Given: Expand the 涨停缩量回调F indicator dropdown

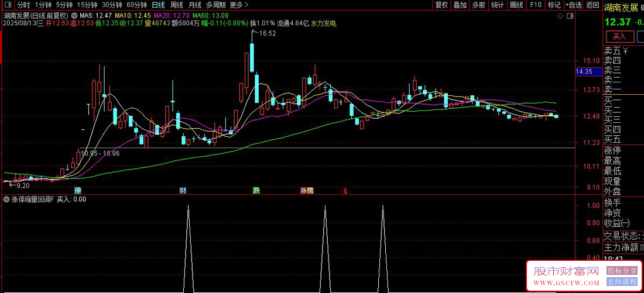Looking at the screenshot, I should coord(6,199).
